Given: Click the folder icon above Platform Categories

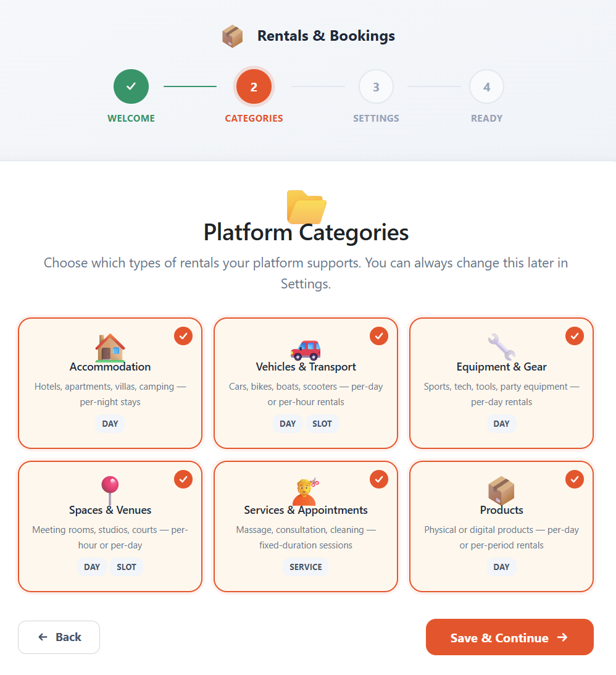Looking at the screenshot, I should [306, 207].
